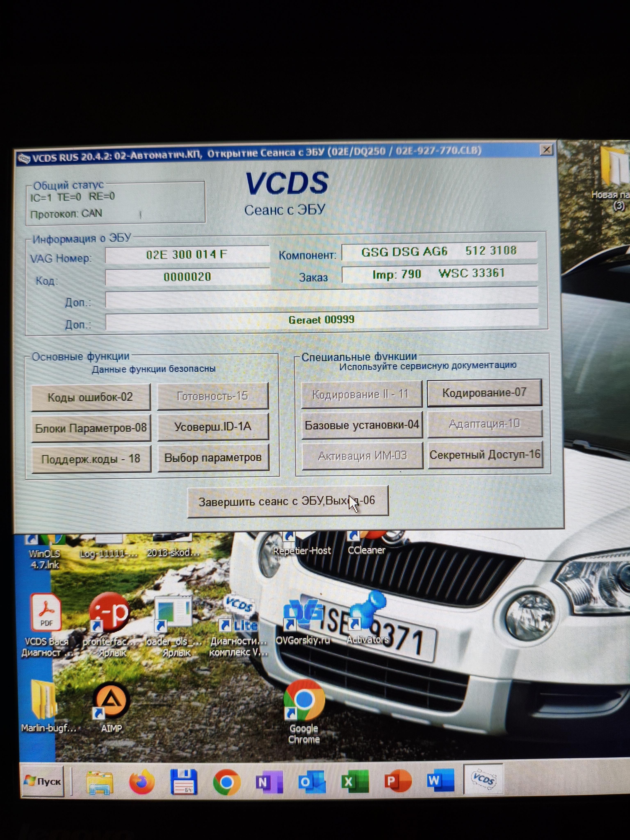630x840 pixels.
Task: Open Excel from the taskbar
Action: (x=354, y=782)
